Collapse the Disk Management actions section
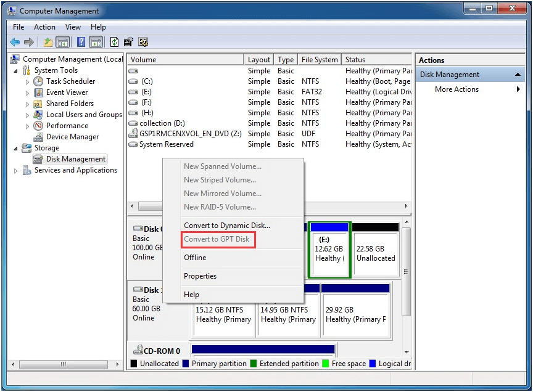Image resolution: width=533 pixels, height=392 pixels. coord(518,75)
